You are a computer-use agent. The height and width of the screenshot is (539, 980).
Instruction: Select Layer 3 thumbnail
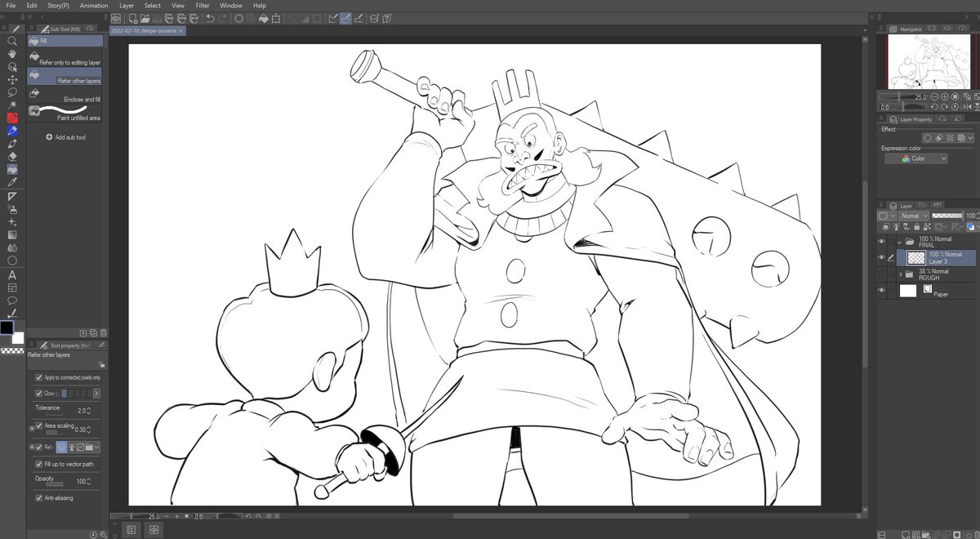[915, 258]
